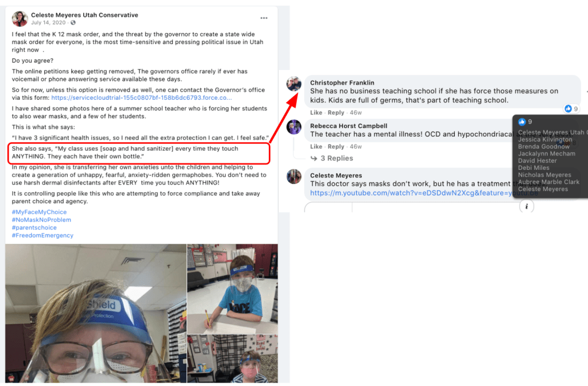Click the thumbs-up reaction count on Christopher's comment

571,108
